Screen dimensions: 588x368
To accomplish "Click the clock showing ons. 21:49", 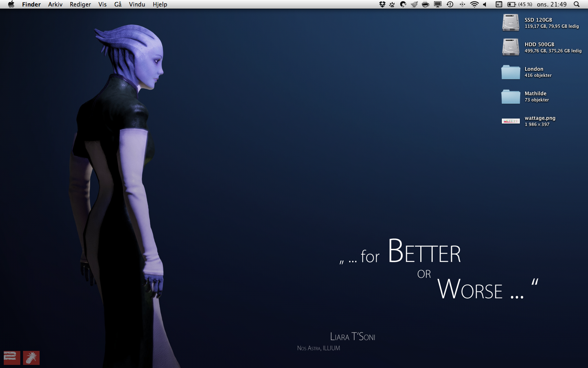I will pyautogui.click(x=552, y=4).
